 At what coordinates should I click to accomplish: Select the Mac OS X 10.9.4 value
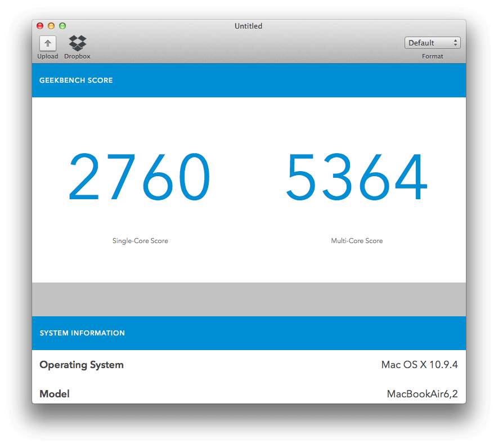click(x=420, y=365)
